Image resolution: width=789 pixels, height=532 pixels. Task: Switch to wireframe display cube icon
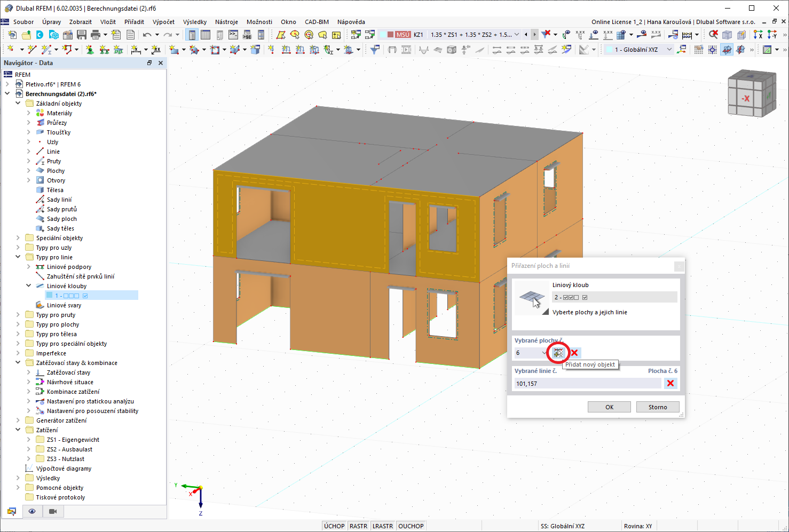click(727, 35)
